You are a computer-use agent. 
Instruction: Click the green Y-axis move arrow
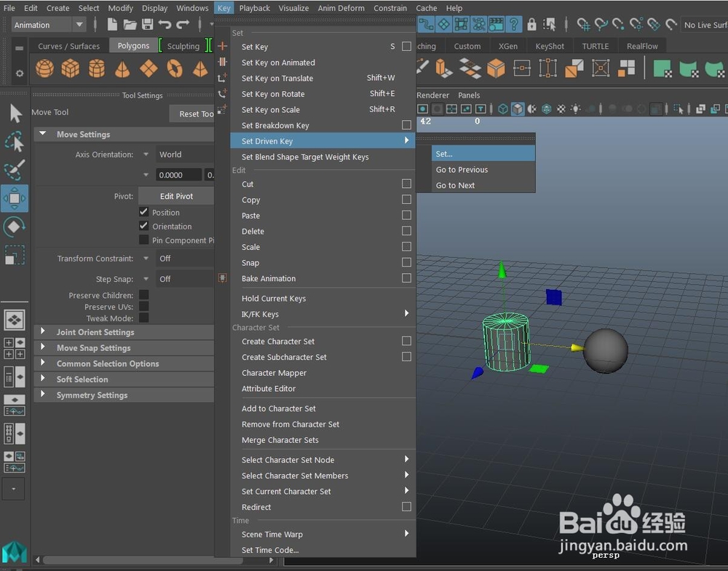[x=502, y=270]
